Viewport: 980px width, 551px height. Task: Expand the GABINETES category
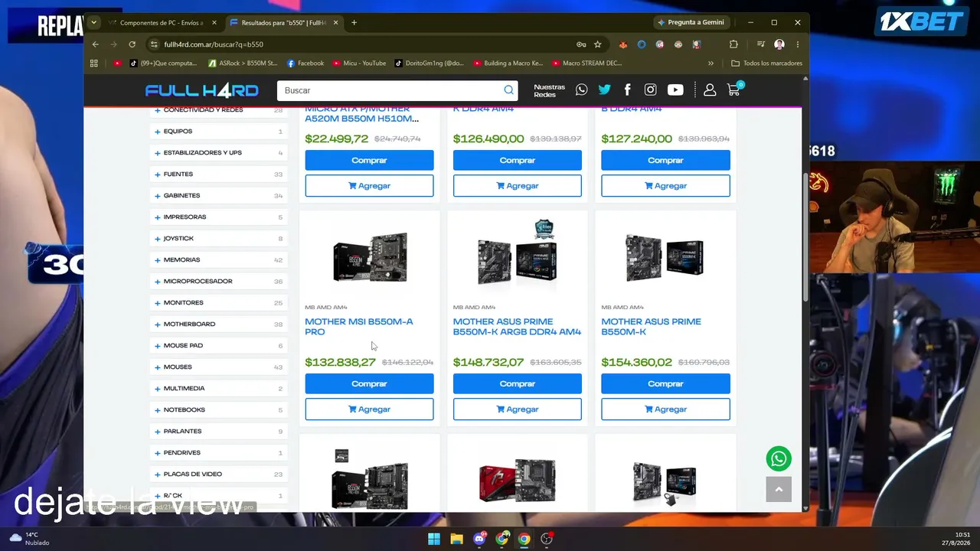pos(218,196)
